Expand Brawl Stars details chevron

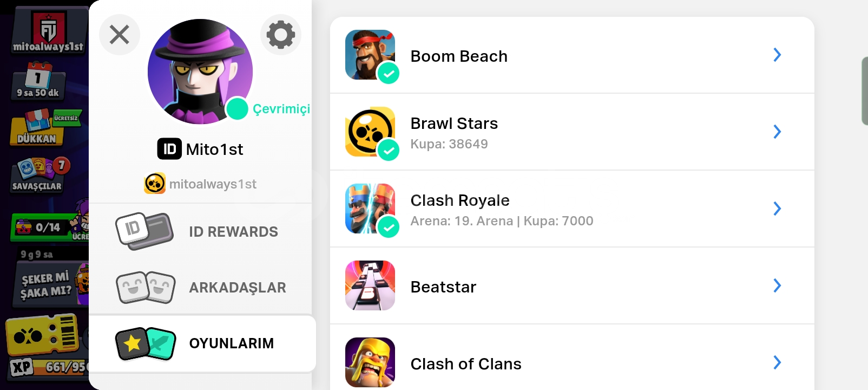777,132
